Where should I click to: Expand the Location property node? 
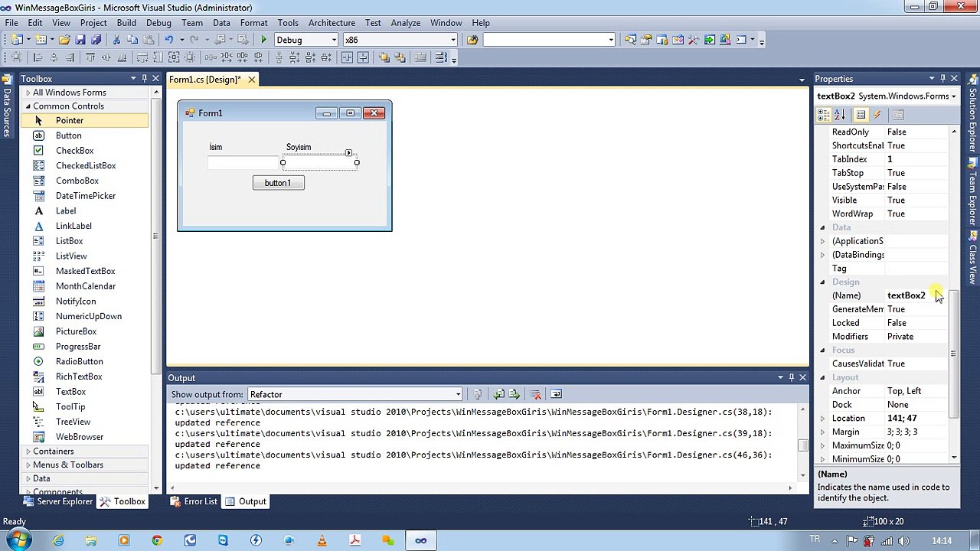pos(822,419)
